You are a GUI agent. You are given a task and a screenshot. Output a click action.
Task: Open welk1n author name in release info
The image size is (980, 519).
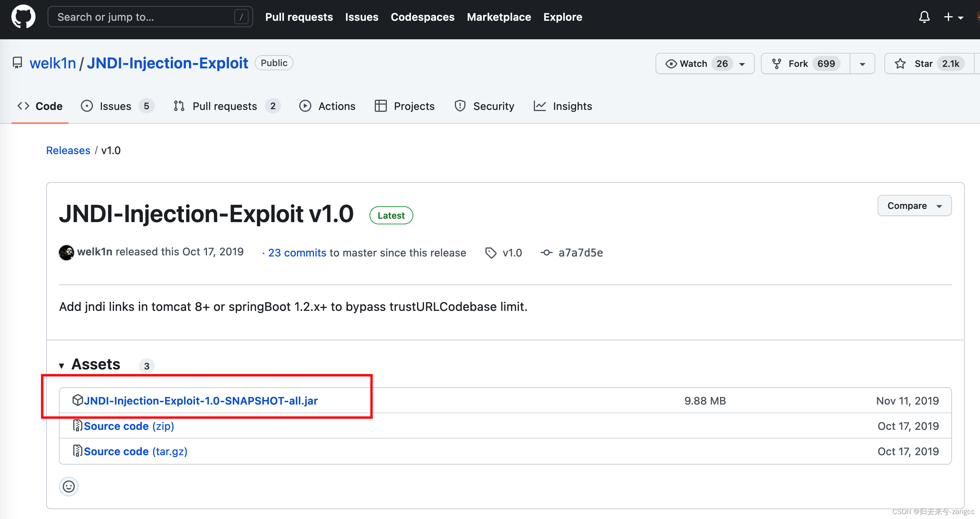coord(95,252)
